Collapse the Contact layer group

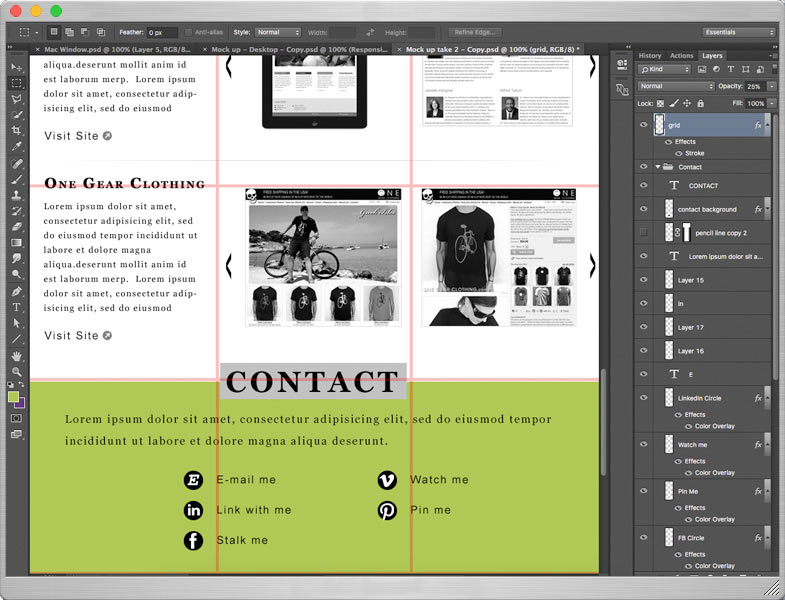pyautogui.click(x=657, y=167)
